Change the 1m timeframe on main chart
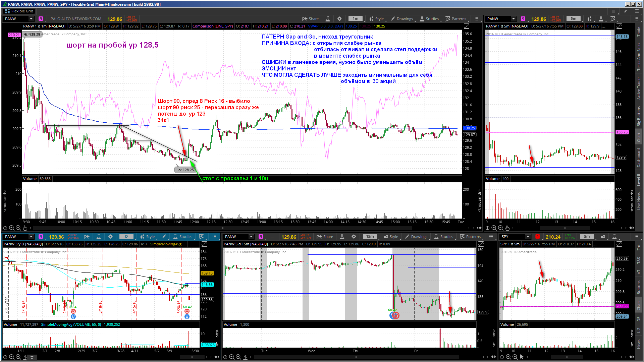Screen dimensions: 644x362 point(356,19)
